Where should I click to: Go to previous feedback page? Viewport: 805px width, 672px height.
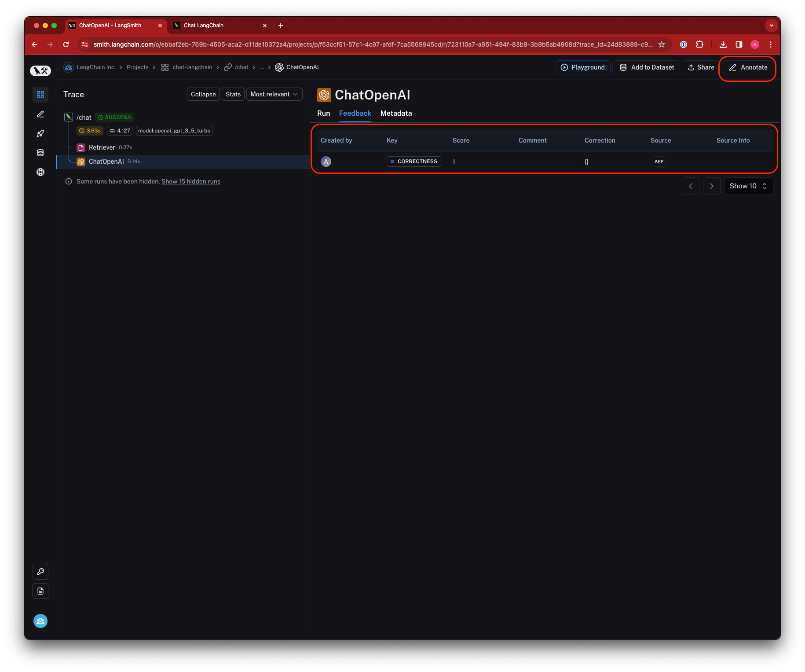coord(691,186)
